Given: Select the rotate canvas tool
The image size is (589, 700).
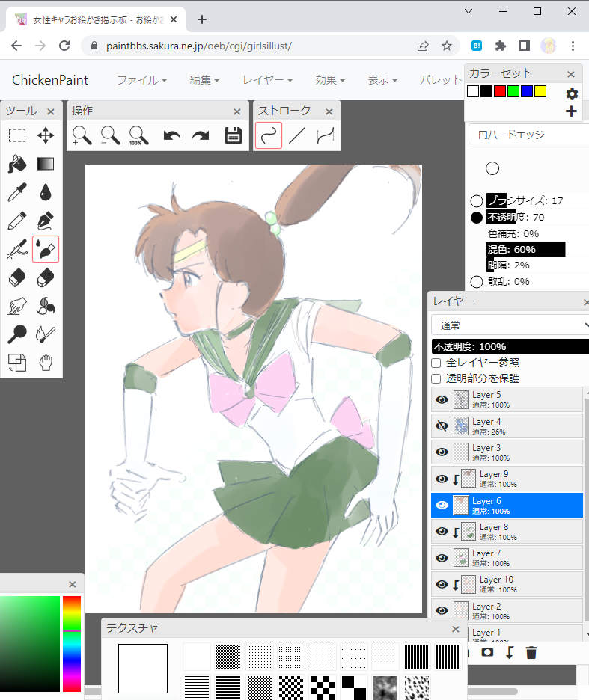Looking at the screenshot, I should point(17,363).
